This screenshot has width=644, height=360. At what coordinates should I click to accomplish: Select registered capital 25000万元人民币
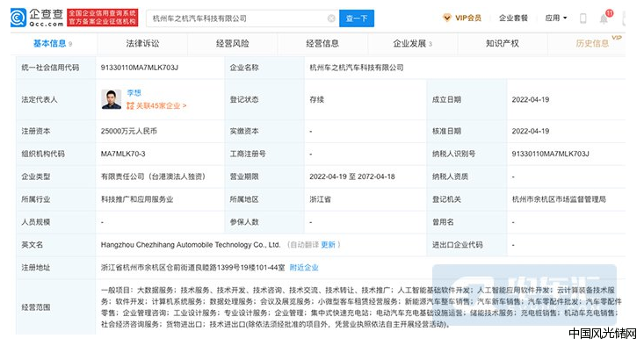click(129, 132)
